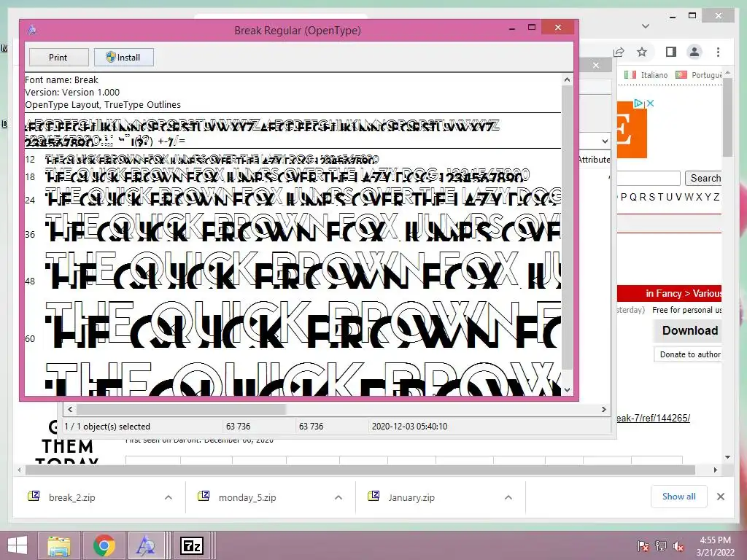Image resolution: width=747 pixels, height=560 pixels.
Task: Click the font viewer vertical scrollbar track
Action: coord(567,376)
